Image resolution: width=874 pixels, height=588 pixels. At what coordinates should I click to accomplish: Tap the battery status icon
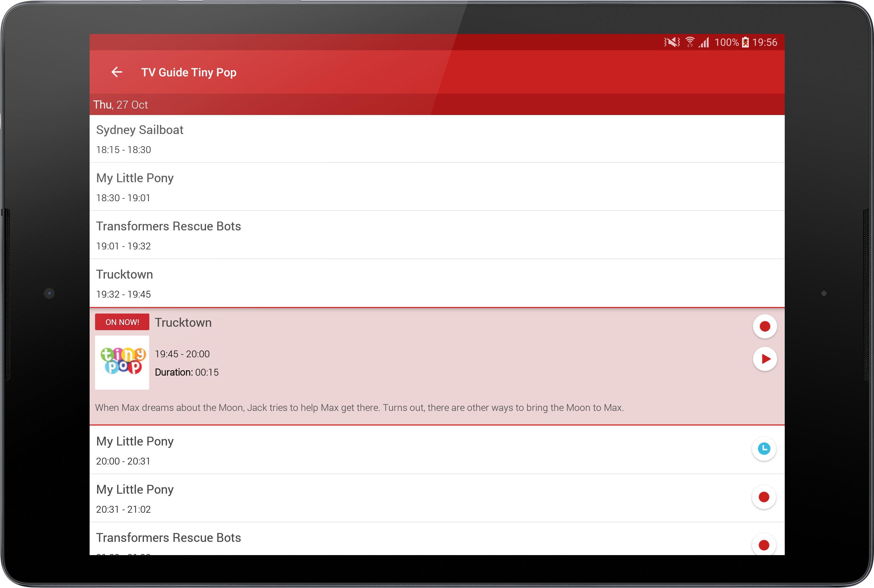point(745,42)
